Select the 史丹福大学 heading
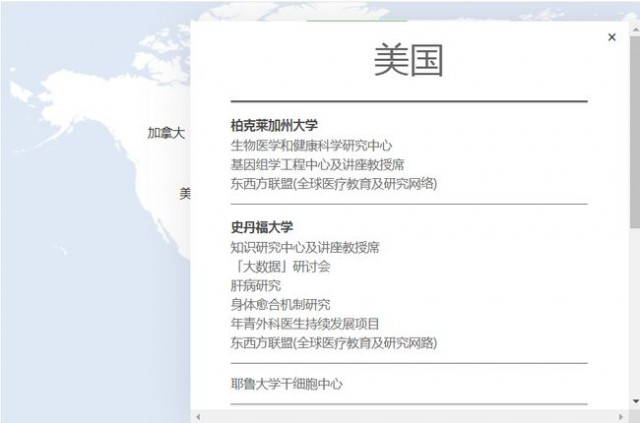The width and height of the screenshot is (640, 423). pyautogui.click(x=262, y=227)
